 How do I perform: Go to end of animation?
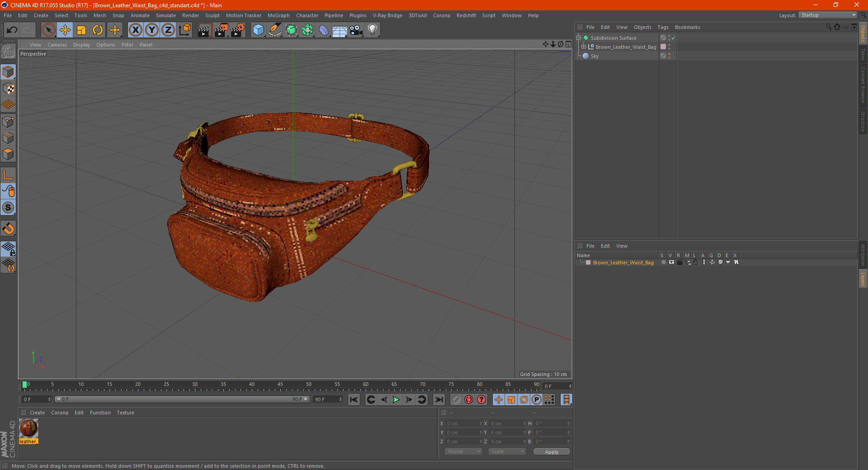(439, 399)
